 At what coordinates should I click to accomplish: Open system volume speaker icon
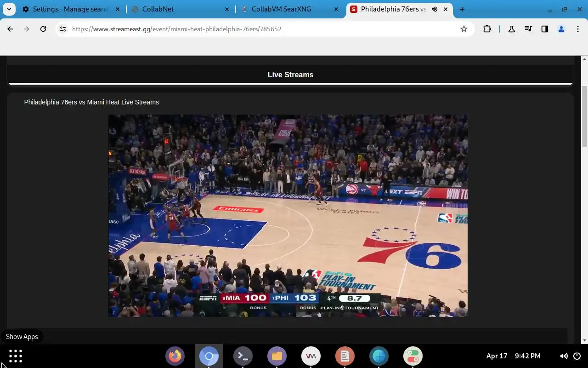(564, 356)
